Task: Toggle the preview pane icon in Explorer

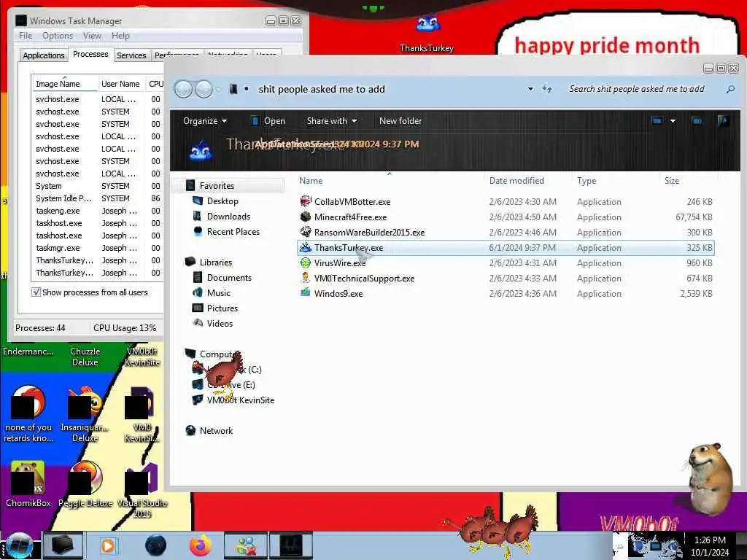Action: click(697, 121)
